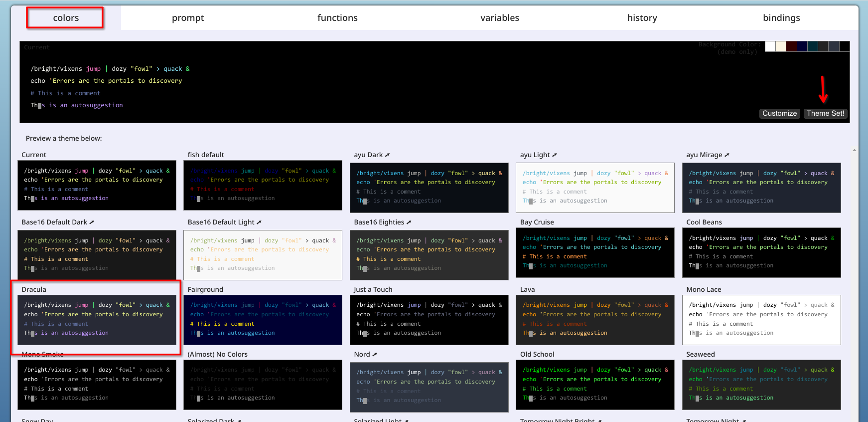The image size is (868, 422).
Task: Click the Theme Set! button
Action: (x=825, y=114)
